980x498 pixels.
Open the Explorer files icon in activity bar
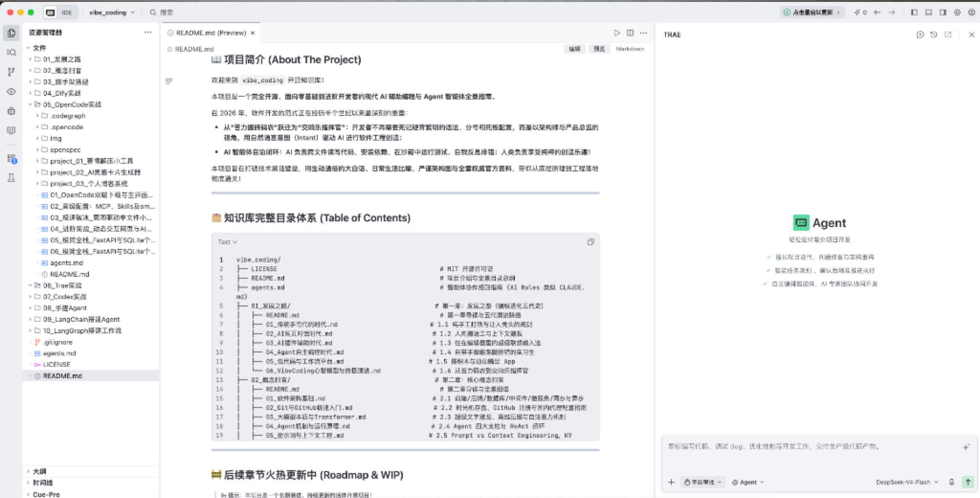pos(11,33)
